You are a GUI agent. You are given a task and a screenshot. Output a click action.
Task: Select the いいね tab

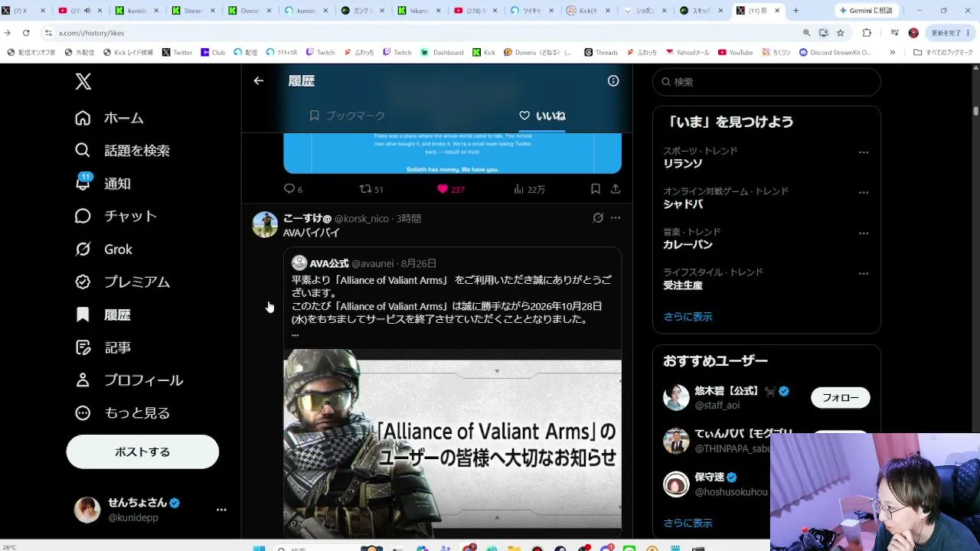tap(542, 116)
